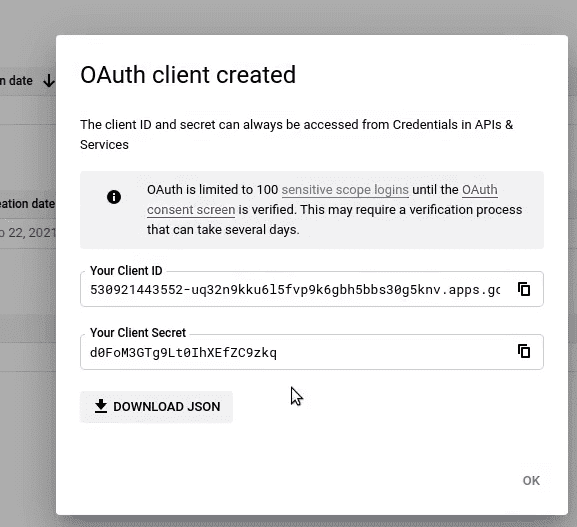Click the date column header behind dialog
Screen dimensions: 577x527
[x=17, y=81]
